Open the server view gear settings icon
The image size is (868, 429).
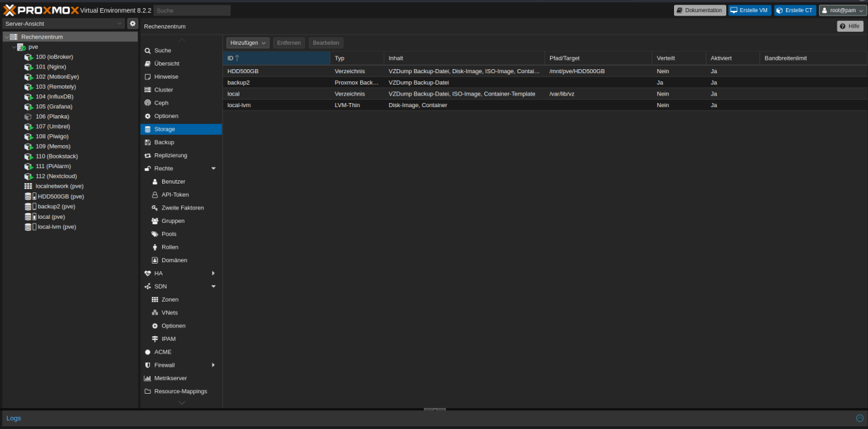[132, 24]
